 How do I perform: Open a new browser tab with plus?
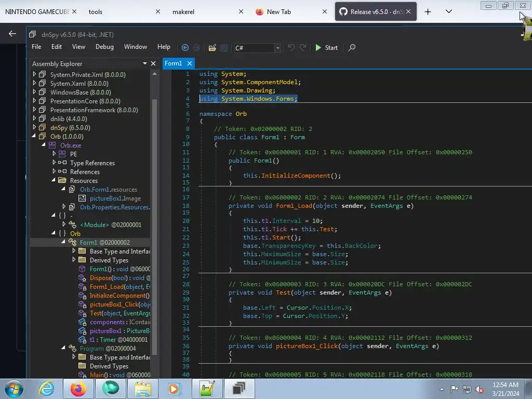click(428, 12)
